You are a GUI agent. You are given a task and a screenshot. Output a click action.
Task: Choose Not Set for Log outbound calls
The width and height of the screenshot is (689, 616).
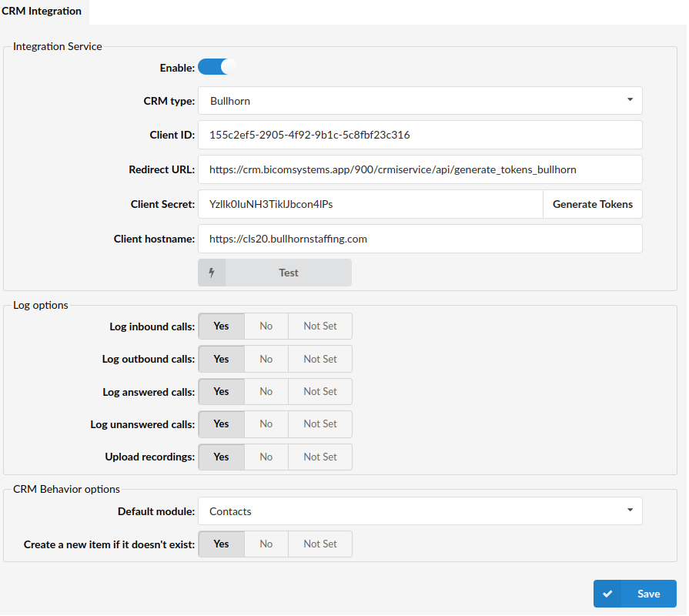[320, 359]
